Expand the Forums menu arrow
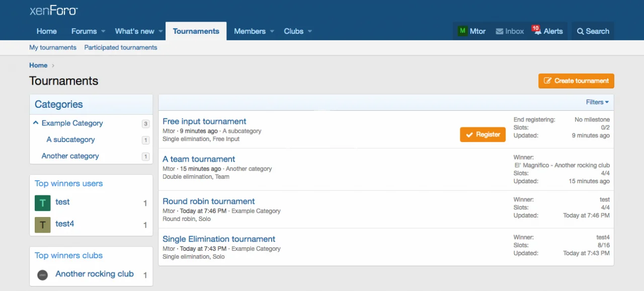Screen dimensions: 644x291 (103, 31)
